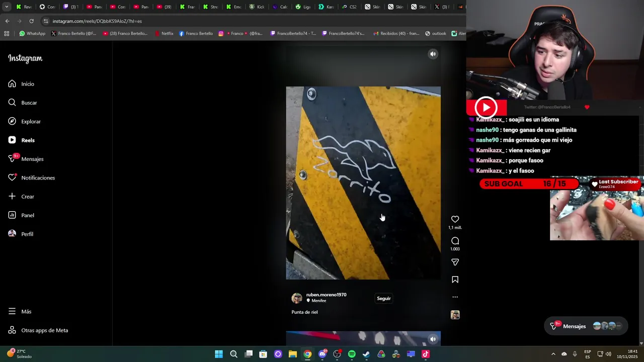Viewport: 644px width, 362px height.
Task: Open Task View on taskbar
Action: (x=249, y=354)
